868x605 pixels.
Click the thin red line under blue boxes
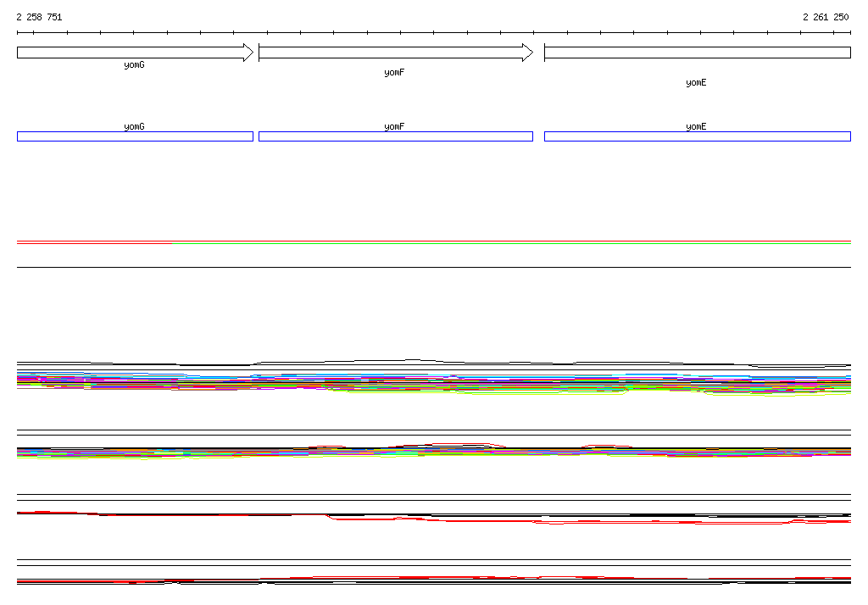click(x=433, y=241)
